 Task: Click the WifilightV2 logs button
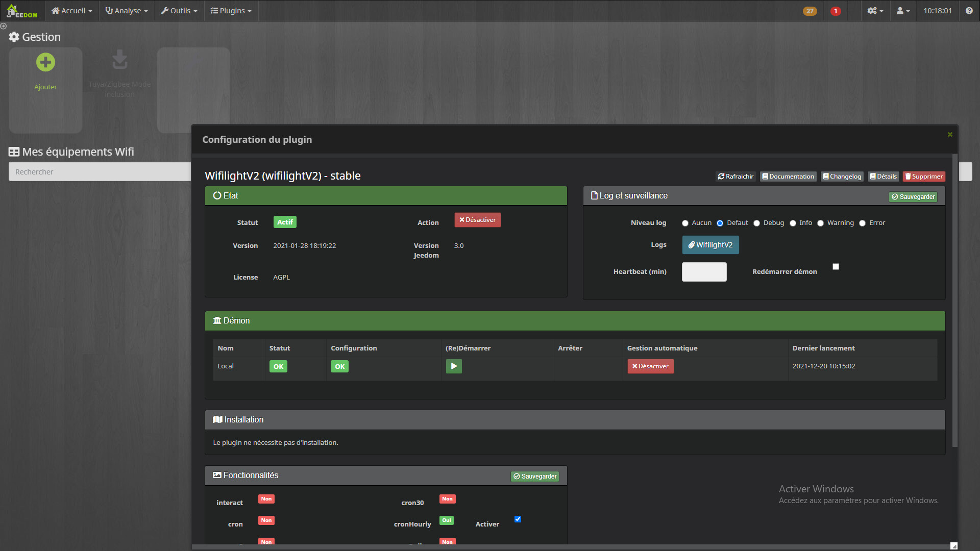710,245
